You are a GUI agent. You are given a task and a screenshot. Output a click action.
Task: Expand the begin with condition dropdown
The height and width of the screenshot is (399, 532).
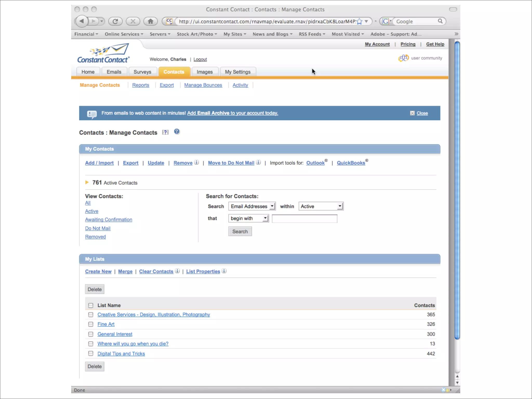[x=248, y=218]
